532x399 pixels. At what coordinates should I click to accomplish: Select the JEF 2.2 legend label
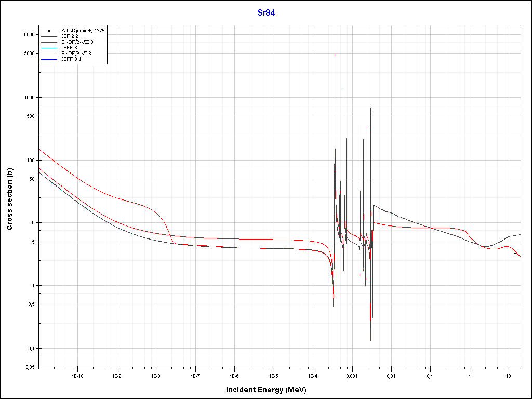coord(71,36)
